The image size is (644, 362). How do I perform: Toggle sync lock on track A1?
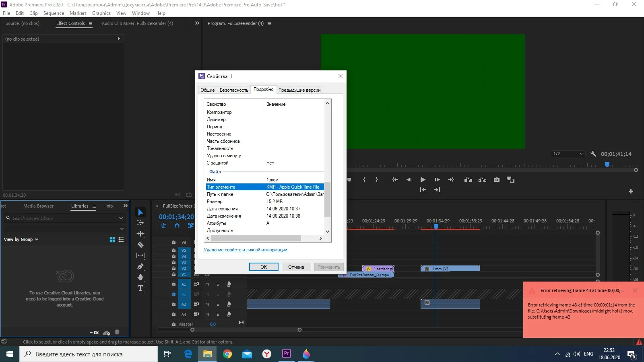(196, 284)
